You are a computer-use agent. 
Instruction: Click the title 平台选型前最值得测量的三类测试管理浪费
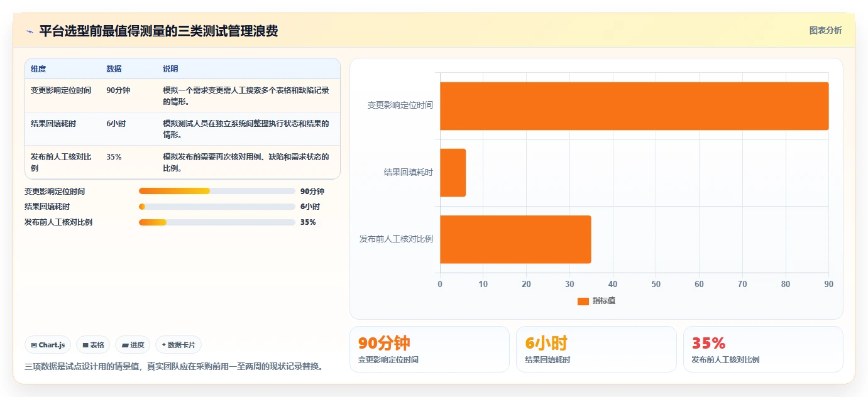(x=158, y=31)
